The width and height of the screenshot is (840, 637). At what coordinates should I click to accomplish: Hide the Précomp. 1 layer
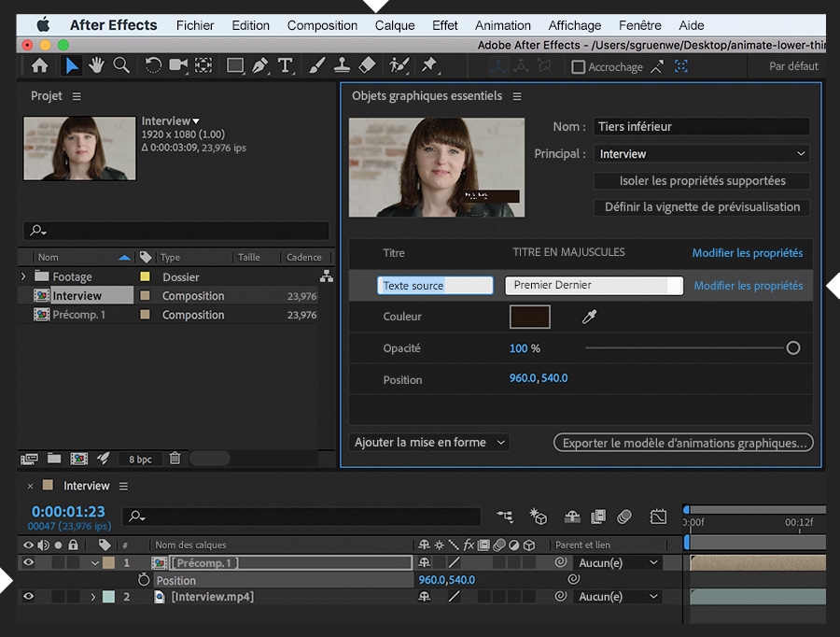pos(28,563)
